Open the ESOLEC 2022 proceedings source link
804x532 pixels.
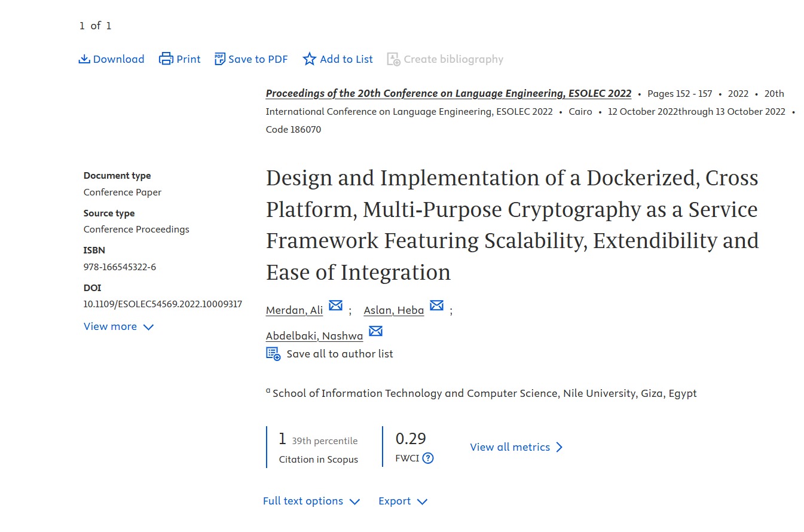click(448, 93)
